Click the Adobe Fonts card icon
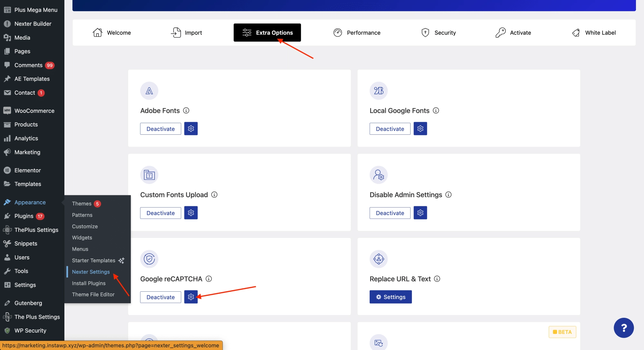 pyautogui.click(x=149, y=91)
